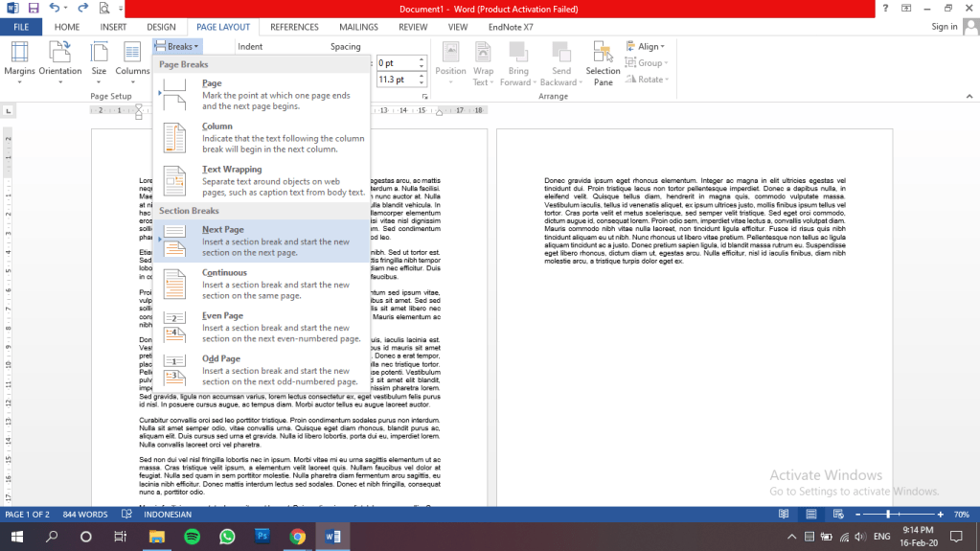Image resolution: width=980 pixels, height=551 pixels.
Task: Switch to the REFERENCES tab
Action: pyautogui.click(x=294, y=27)
